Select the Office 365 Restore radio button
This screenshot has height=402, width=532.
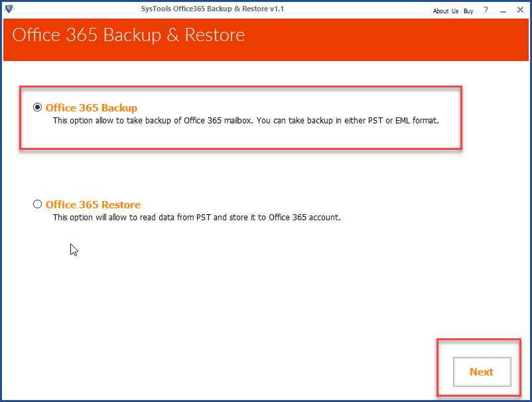37,204
